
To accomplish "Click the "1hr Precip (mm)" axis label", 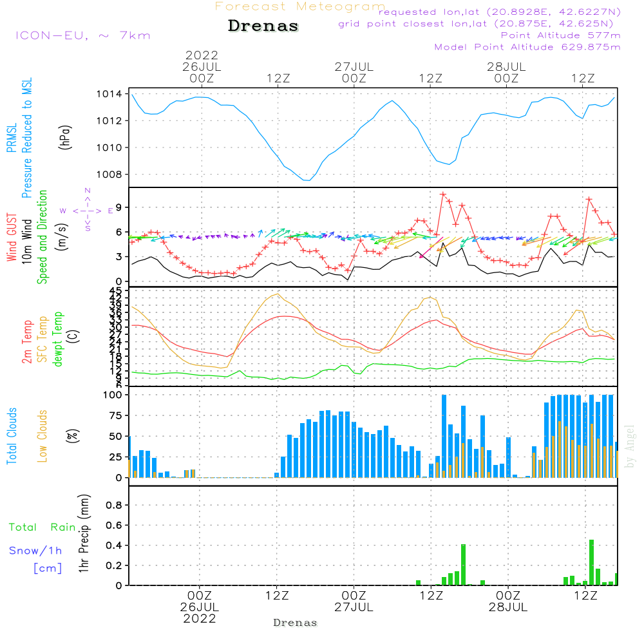I will point(83,533).
